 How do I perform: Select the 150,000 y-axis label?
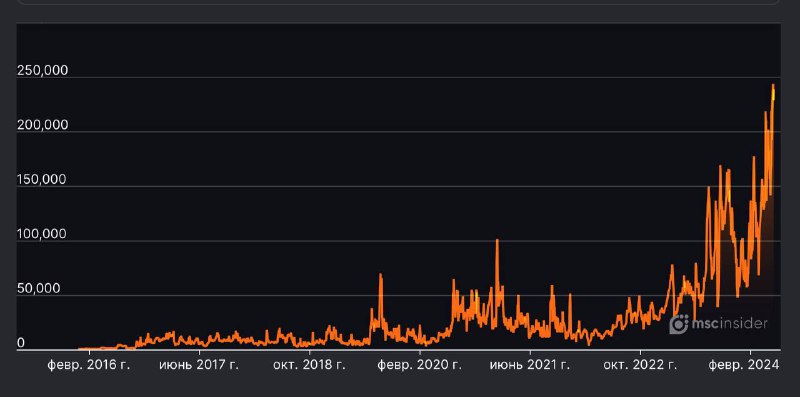click(x=42, y=180)
